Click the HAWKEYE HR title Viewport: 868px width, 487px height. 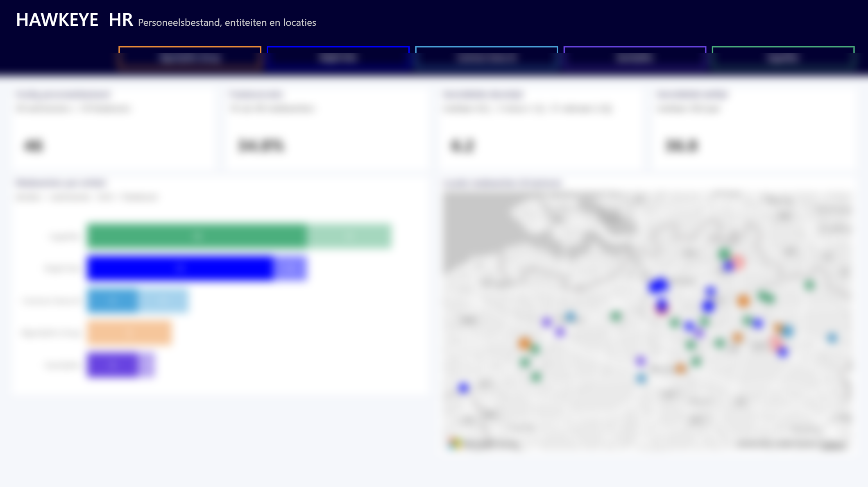[74, 20]
